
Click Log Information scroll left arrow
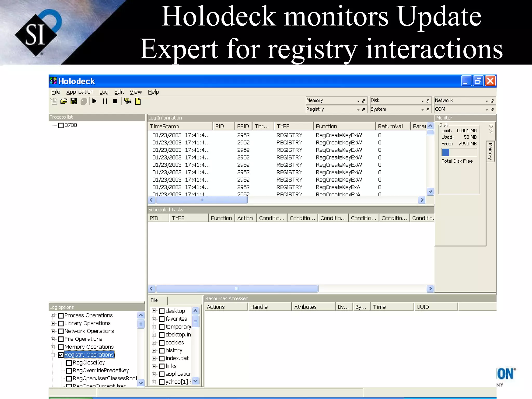tap(151, 200)
